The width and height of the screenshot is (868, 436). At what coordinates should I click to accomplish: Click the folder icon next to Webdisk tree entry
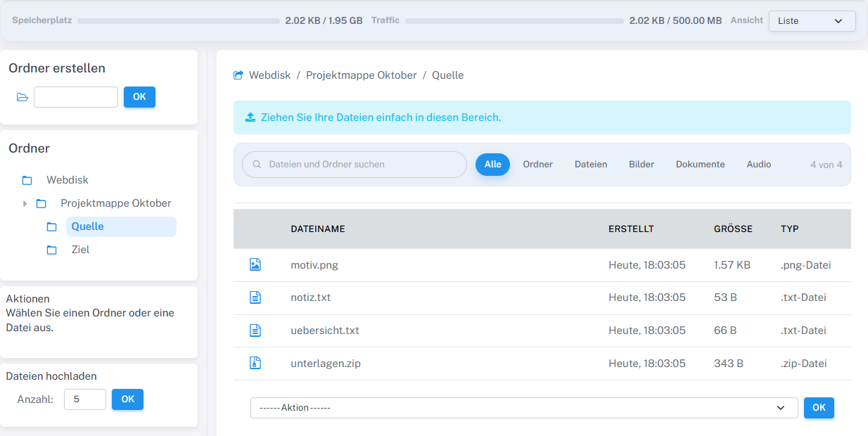(x=27, y=180)
